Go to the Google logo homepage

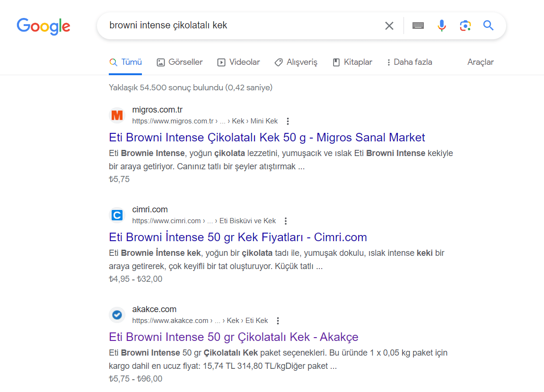click(44, 26)
